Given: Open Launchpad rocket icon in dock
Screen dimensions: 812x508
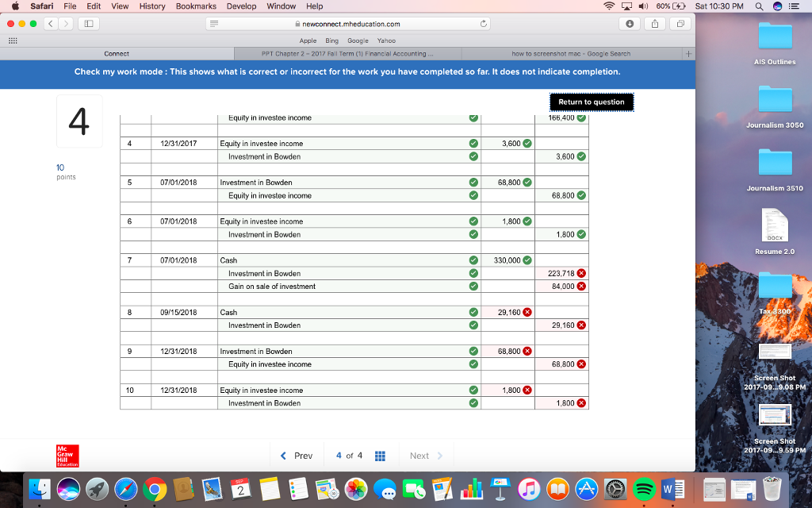Looking at the screenshot, I should (97, 489).
